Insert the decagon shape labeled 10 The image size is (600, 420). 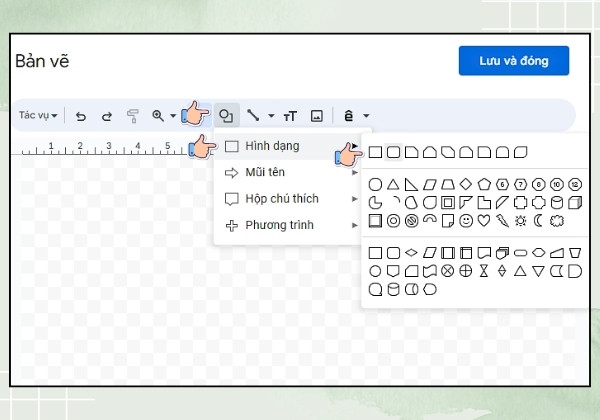click(557, 184)
